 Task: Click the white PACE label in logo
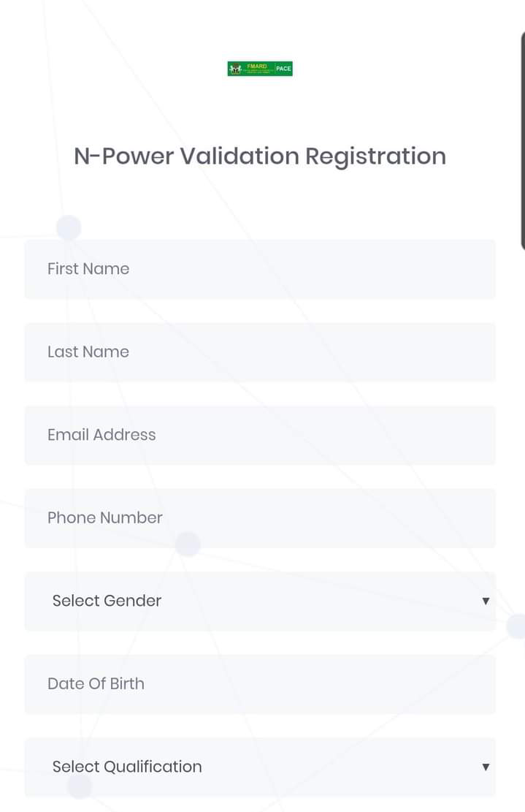coord(283,69)
